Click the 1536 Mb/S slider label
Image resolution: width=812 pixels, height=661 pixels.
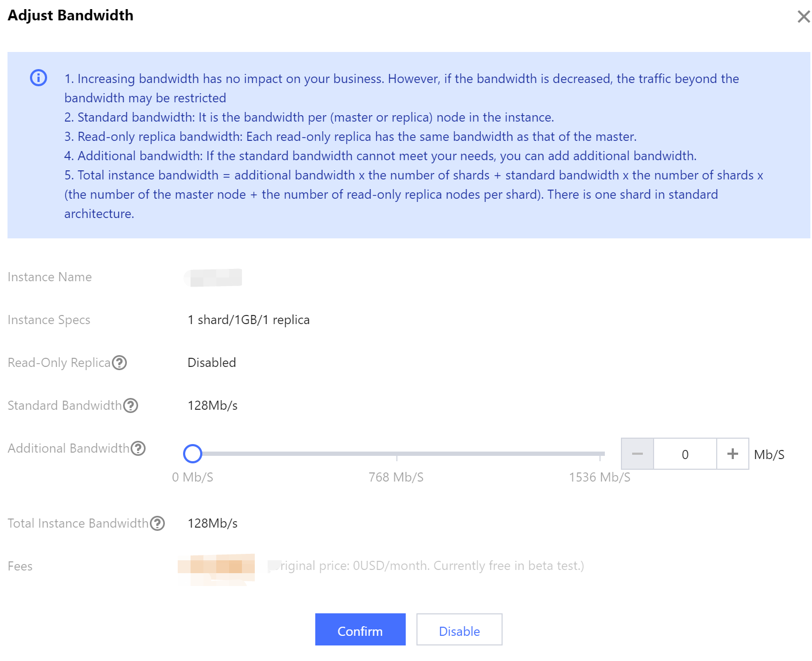coord(599,477)
